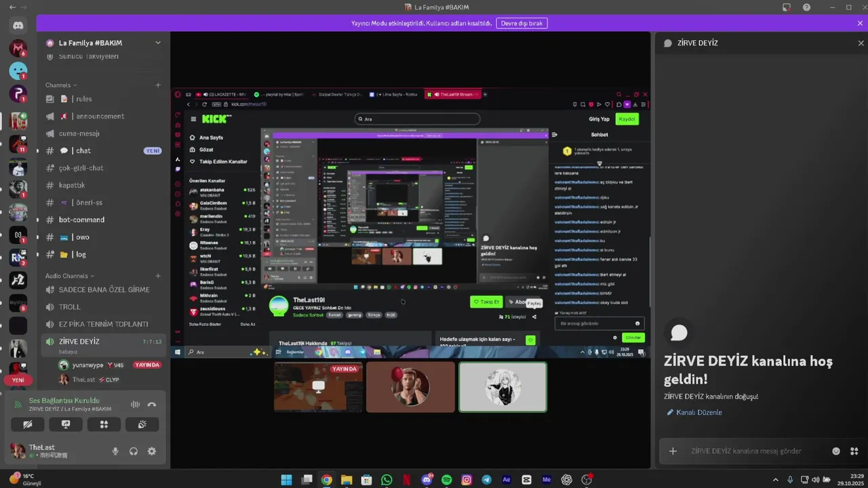
Task: Toggle noise suppression in voice panel
Action: (x=135, y=405)
